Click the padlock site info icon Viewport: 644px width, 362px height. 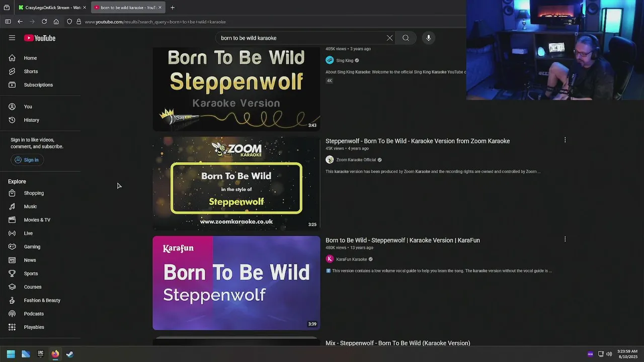78,22
